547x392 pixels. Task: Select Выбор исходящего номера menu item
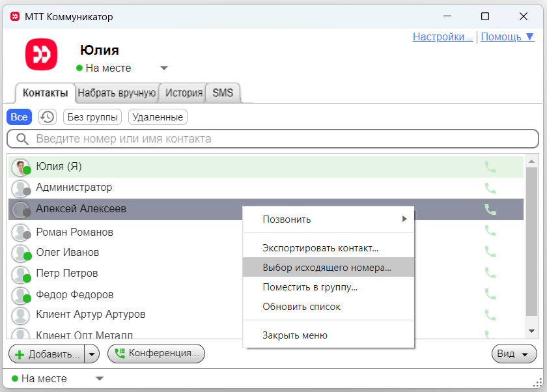(x=327, y=267)
